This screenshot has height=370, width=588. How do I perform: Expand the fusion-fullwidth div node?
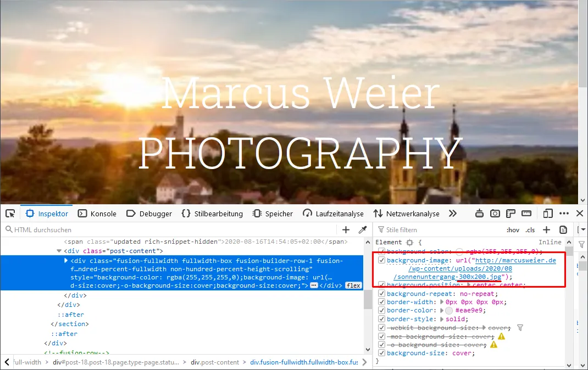tap(66, 261)
